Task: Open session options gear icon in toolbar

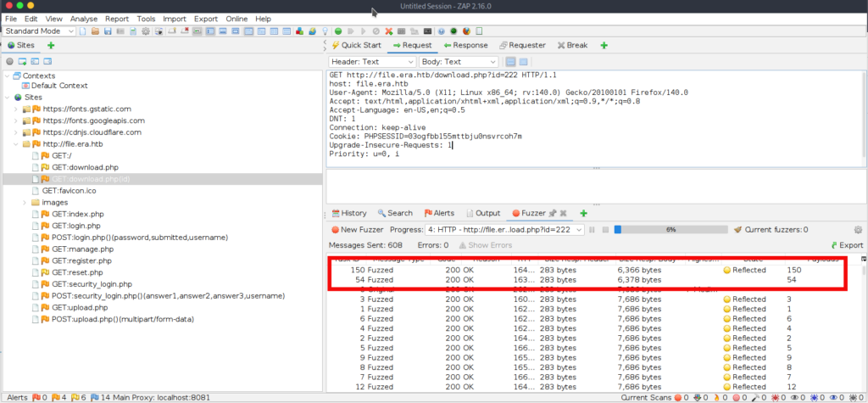Action: [146, 31]
